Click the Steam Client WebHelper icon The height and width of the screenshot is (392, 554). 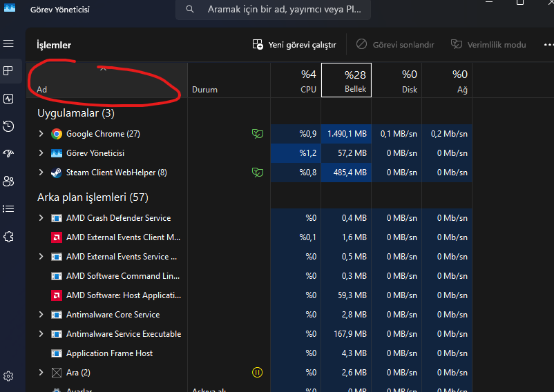coord(57,173)
